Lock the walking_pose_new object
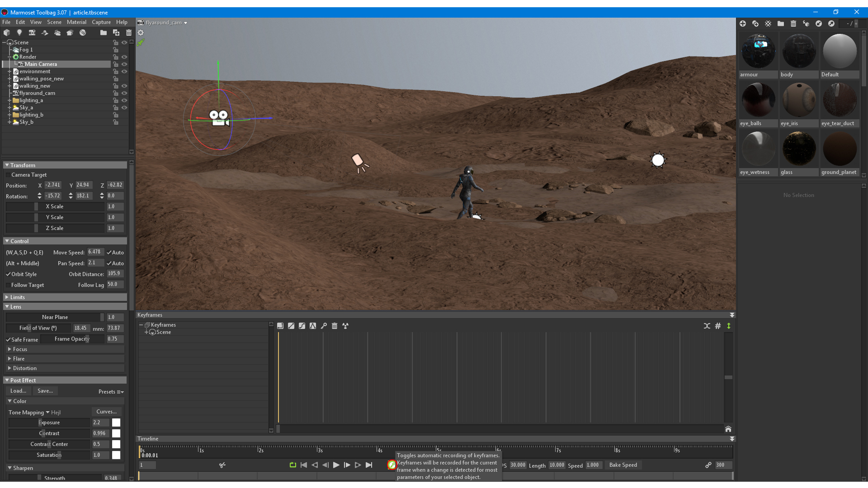Image resolution: width=868 pixels, height=488 pixels. pos(116,79)
